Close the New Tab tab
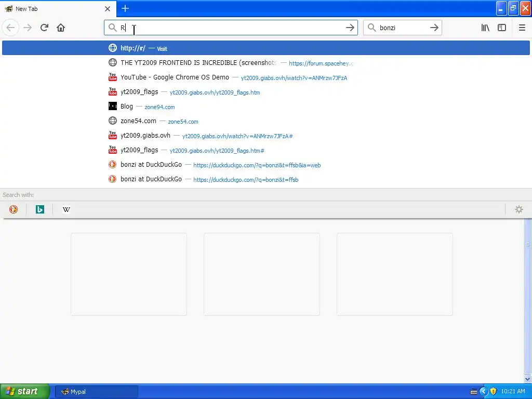 [107, 9]
